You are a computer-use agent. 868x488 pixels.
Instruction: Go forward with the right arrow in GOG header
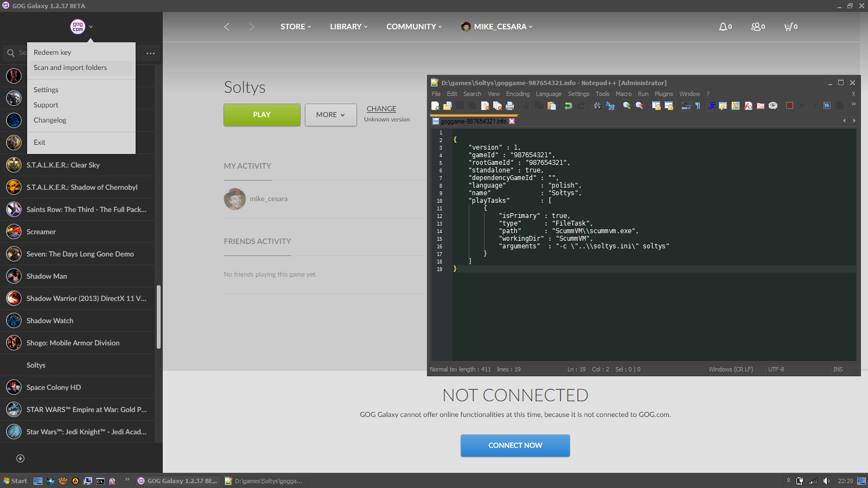pyautogui.click(x=251, y=27)
